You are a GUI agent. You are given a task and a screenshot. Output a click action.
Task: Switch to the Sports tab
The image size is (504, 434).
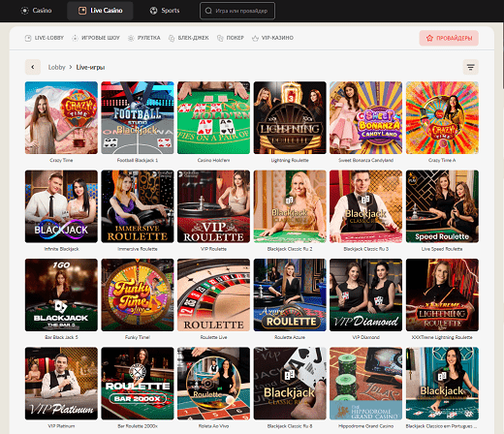165,11
